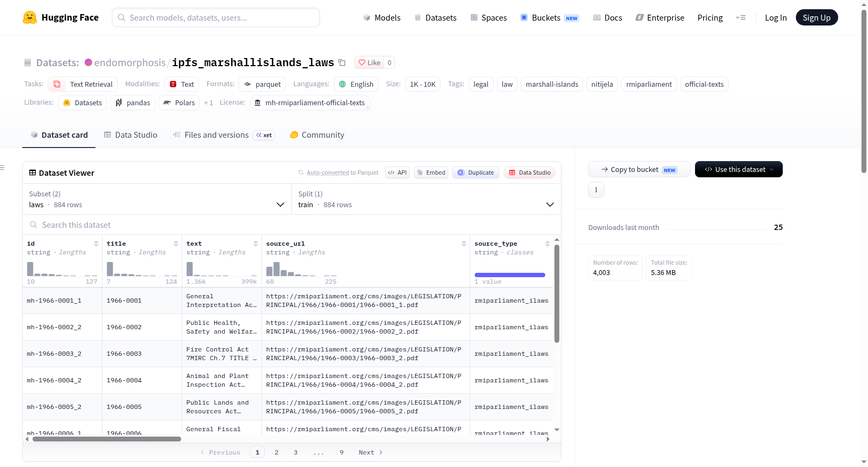Sort the text column

coord(256,244)
